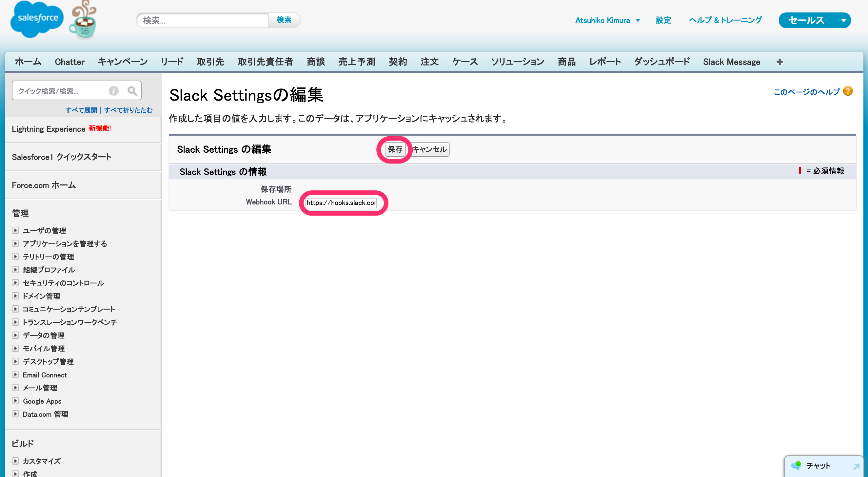The image size is (868, 477).
Task: Open the 取引先 tab
Action: point(210,62)
